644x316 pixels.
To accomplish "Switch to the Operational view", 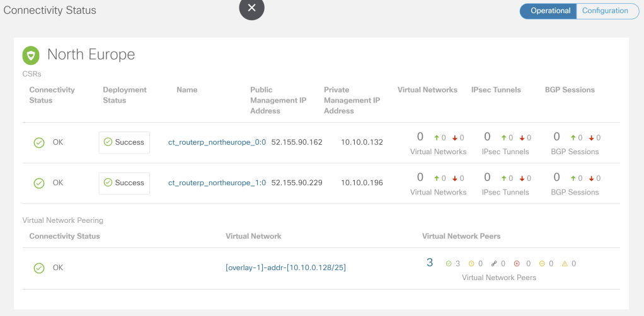I will coord(549,11).
